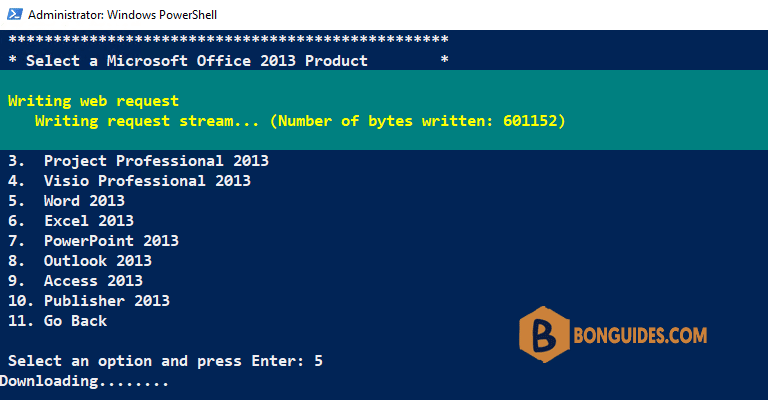Viewport: 768px width, 400px height.
Task: Click the Access 2013 list entry
Action: [75, 281]
